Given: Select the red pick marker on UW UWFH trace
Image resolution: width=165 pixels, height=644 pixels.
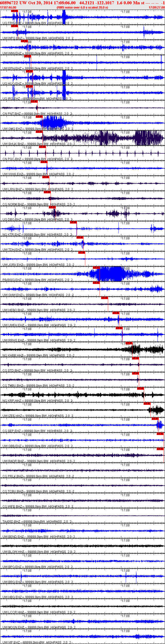Looking at the screenshot, I should pyautogui.click(x=116, y=313).
